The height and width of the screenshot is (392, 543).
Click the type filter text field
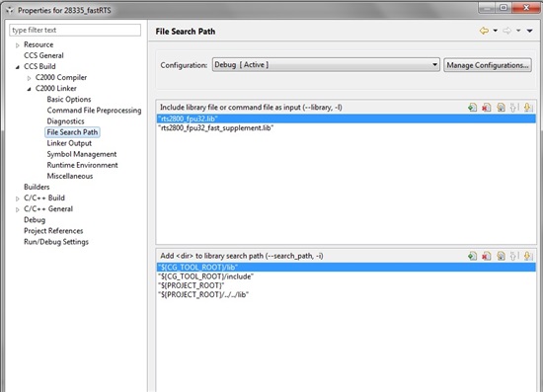(75, 31)
